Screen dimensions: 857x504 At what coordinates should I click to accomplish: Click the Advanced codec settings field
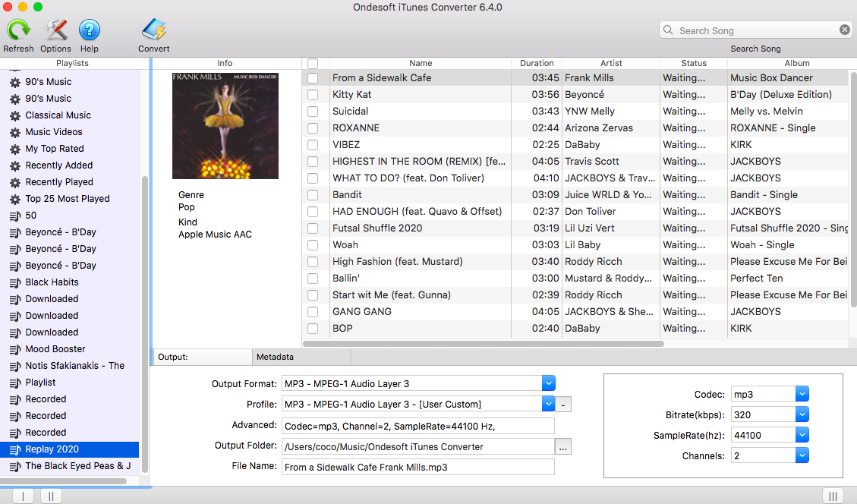coord(418,427)
